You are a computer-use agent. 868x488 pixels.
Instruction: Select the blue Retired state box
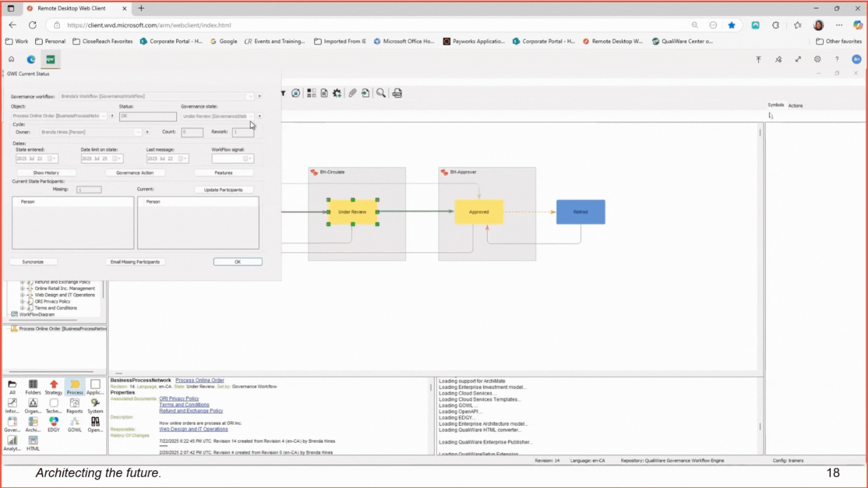[580, 212]
